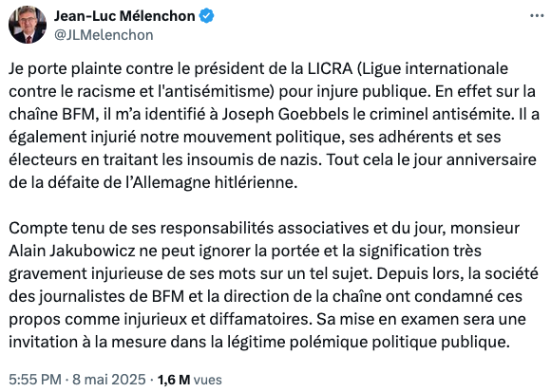Click the word LICRA in the tweet
This screenshot has width=551, height=392.
(330, 68)
